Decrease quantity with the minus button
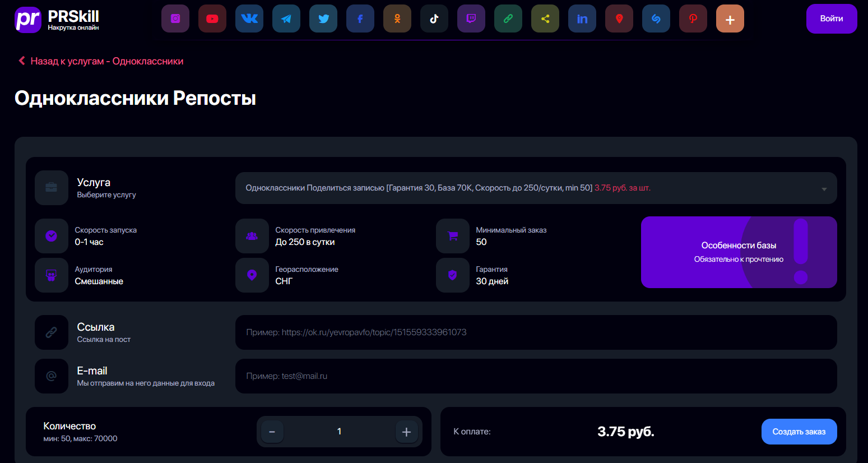The height and width of the screenshot is (463, 868). (272, 432)
